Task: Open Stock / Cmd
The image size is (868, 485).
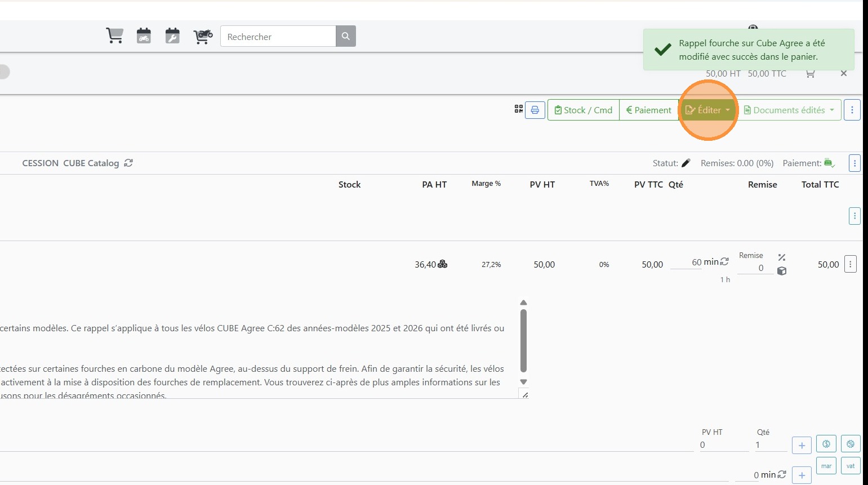Action: click(x=584, y=110)
